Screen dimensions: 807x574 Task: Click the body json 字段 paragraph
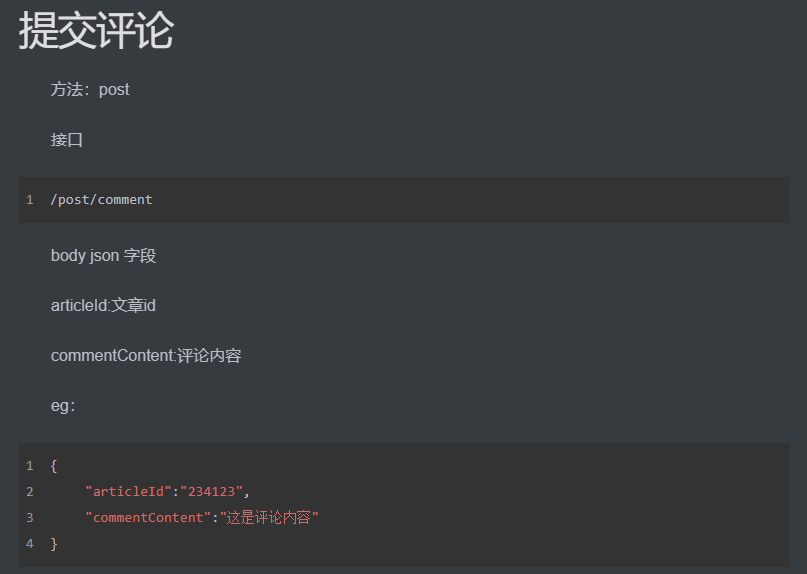tap(103, 255)
